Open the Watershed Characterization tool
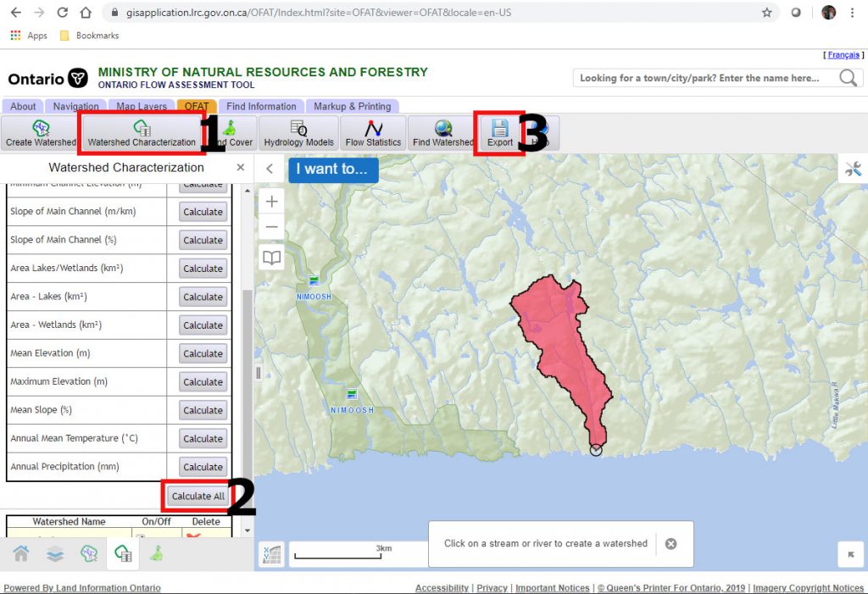This screenshot has width=868, height=594. point(141,132)
